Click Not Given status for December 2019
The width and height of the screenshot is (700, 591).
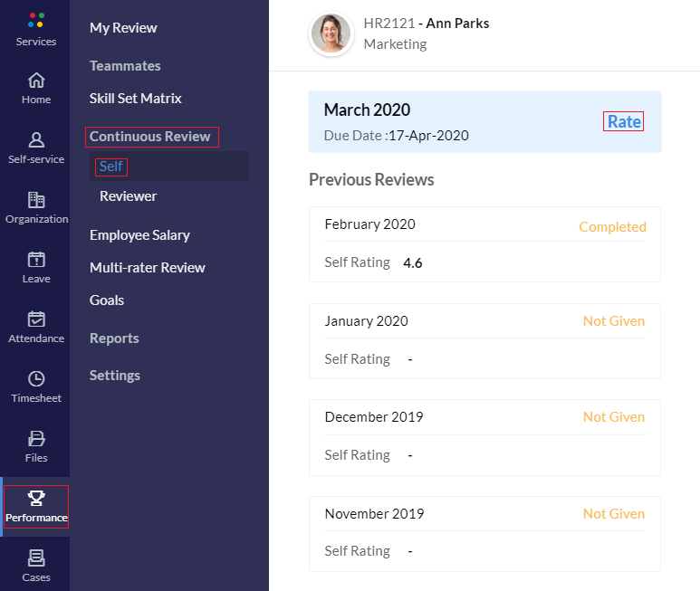pyautogui.click(x=614, y=416)
